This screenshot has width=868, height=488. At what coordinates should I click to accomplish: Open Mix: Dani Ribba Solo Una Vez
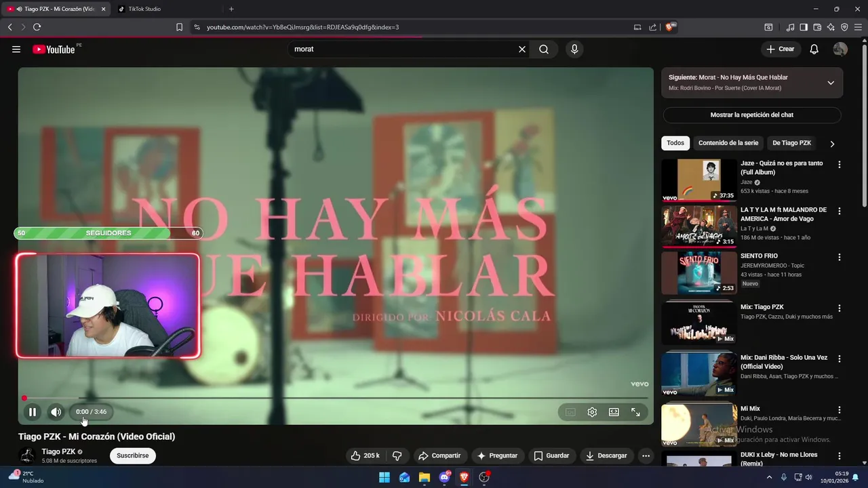[x=784, y=362]
